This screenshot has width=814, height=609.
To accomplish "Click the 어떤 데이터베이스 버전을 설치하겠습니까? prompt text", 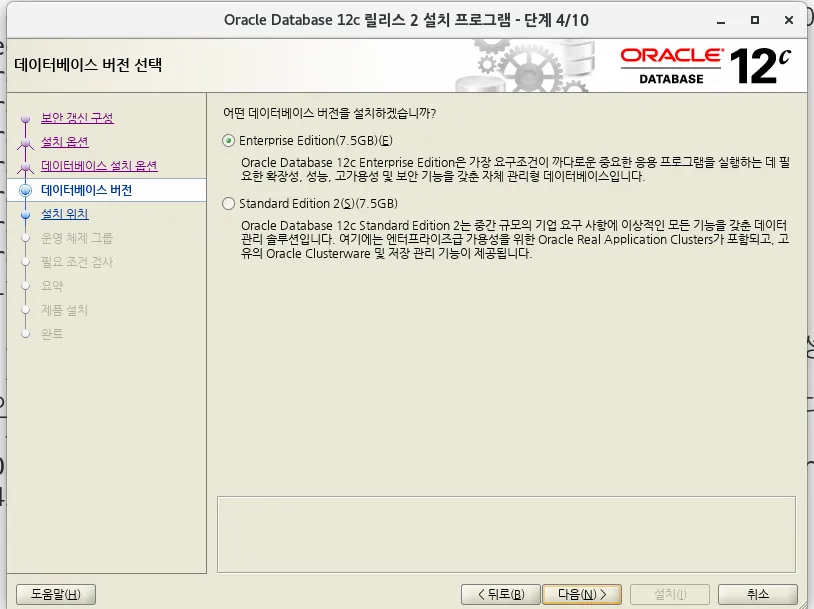I will tap(329, 113).
